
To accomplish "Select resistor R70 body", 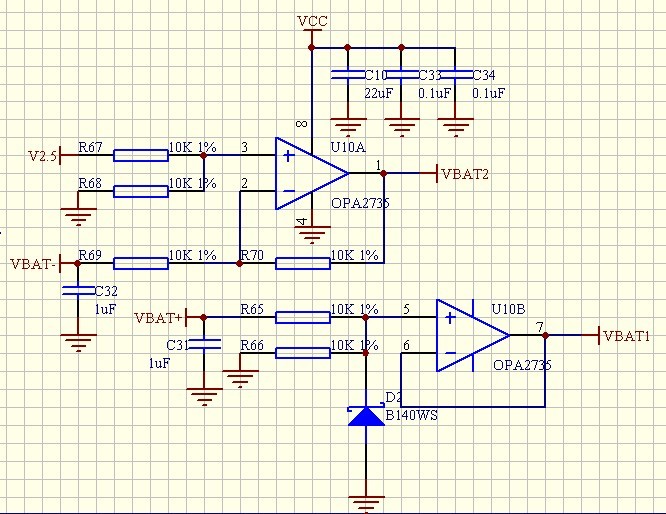I will pos(303,263).
